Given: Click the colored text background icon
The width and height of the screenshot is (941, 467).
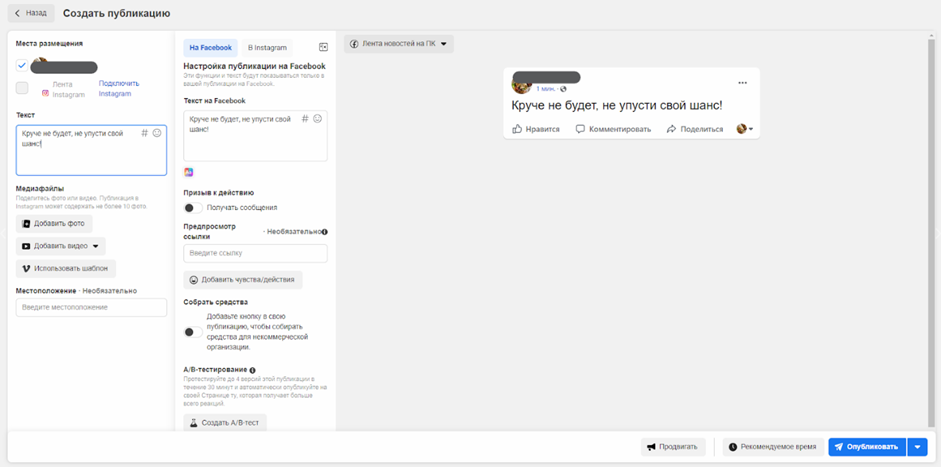Looking at the screenshot, I should (x=188, y=172).
